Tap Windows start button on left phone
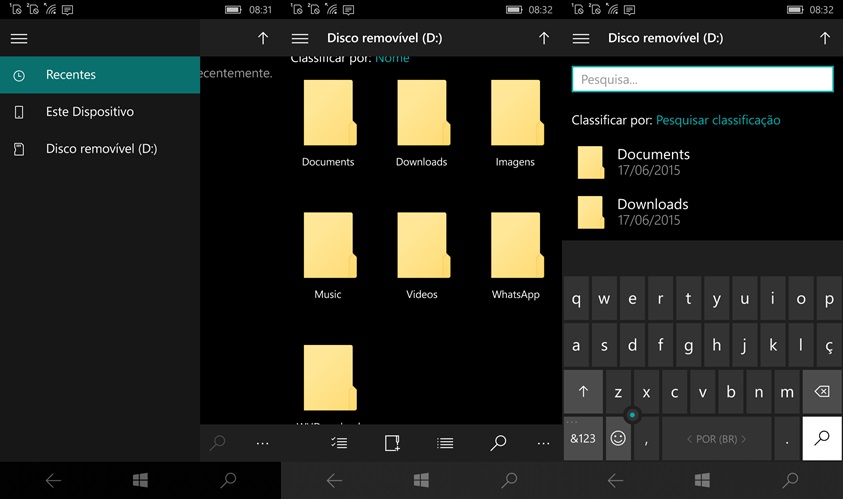The width and height of the screenshot is (843, 499). pos(140,480)
